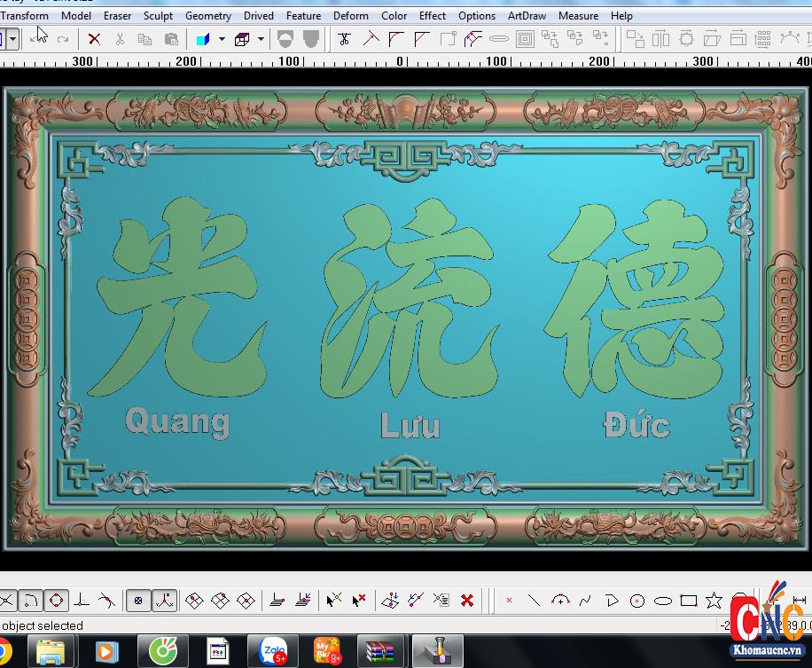
Task: Toggle the red circle snap mode button
Action: point(56,601)
